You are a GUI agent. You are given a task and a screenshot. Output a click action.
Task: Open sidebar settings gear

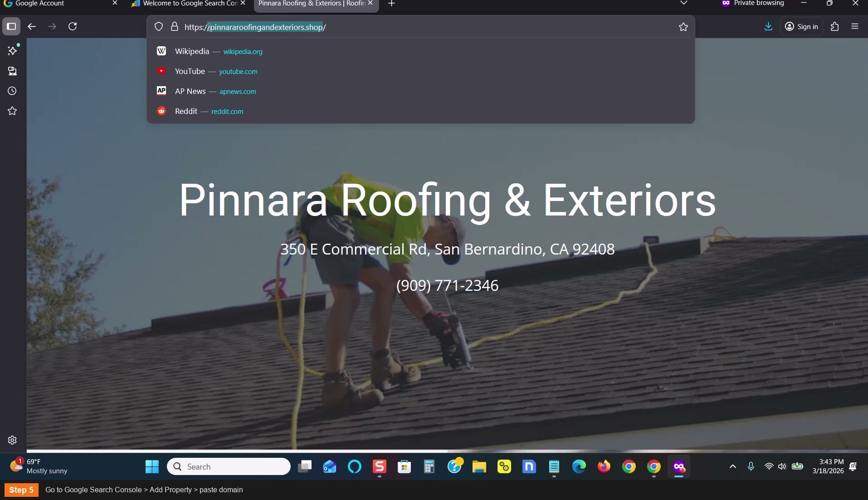pyautogui.click(x=12, y=440)
